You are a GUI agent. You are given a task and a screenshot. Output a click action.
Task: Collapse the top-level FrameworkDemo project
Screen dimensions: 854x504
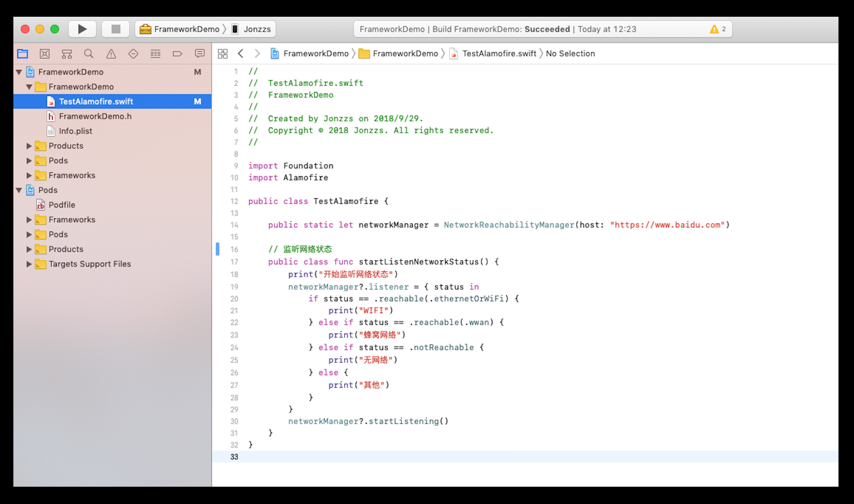(19, 72)
